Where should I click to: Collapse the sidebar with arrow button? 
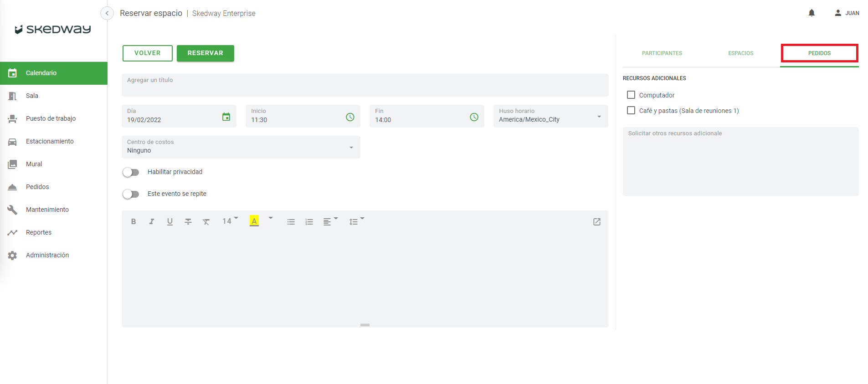click(x=107, y=13)
